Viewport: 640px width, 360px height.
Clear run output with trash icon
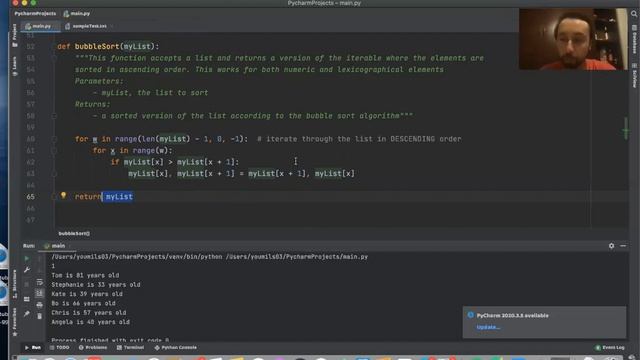point(40,316)
